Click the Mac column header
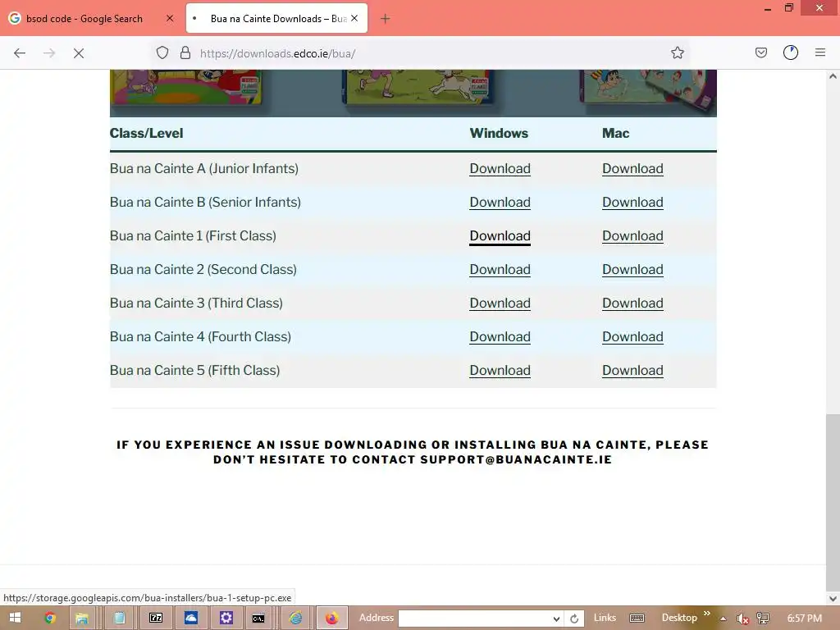The image size is (840, 630). click(615, 134)
